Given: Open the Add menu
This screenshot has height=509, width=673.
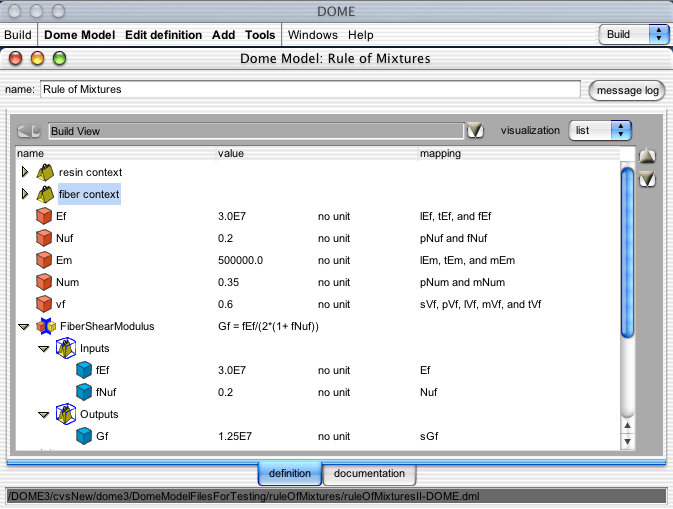Looking at the screenshot, I should click(223, 35).
